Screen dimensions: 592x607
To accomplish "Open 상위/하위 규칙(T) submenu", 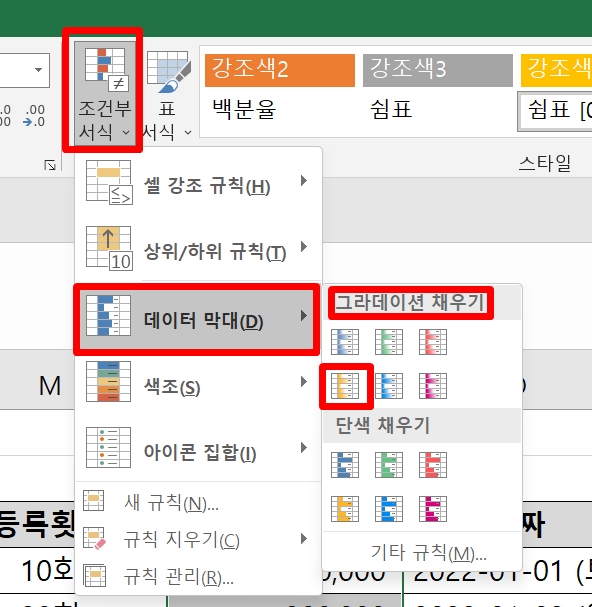I will pyautogui.click(x=198, y=248).
